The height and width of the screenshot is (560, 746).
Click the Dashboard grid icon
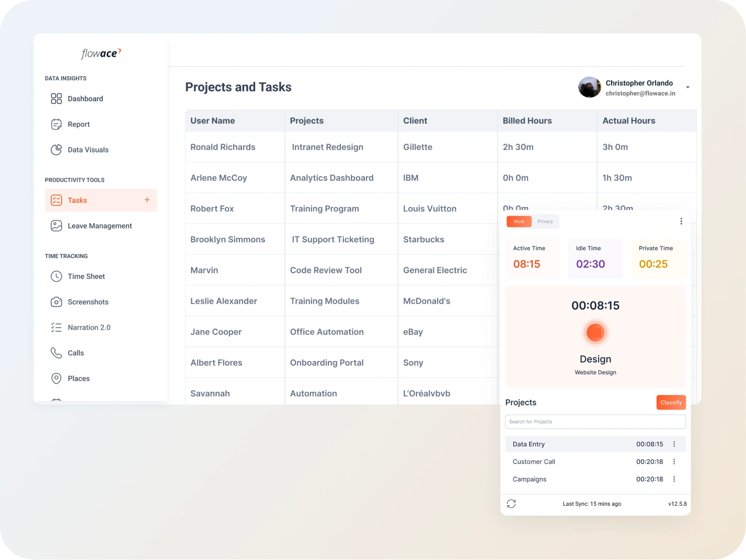click(x=56, y=99)
